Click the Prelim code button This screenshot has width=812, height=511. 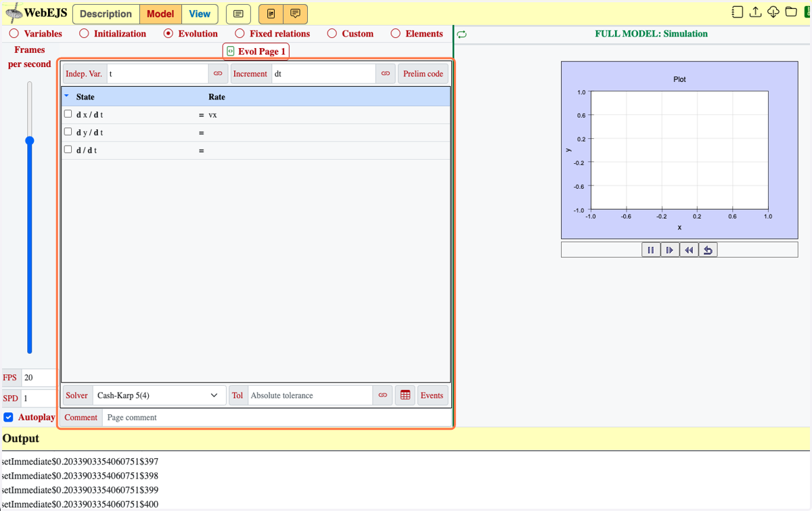(x=423, y=74)
